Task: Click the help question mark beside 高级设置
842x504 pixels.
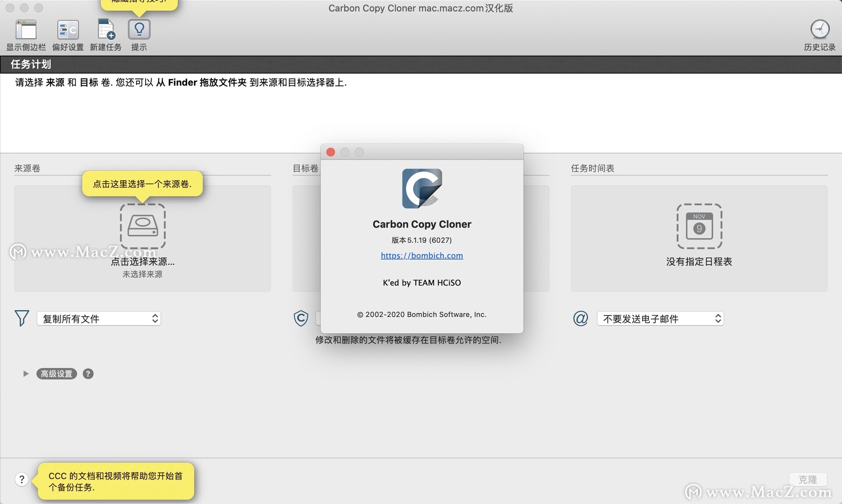Action: point(88,374)
